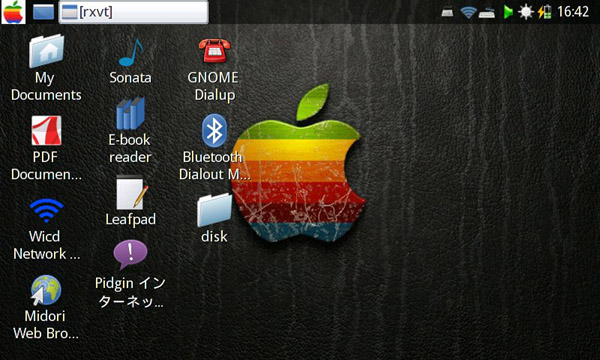Image resolution: width=600 pixels, height=360 pixels.
Task: Open the brightness sun tray icon
Action: click(x=526, y=12)
